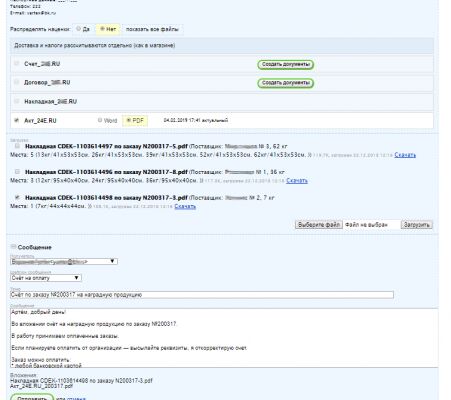Click attachment text "Акт_24E.RU_200317.pdf"
The height and width of the screenshot is (400, 451).
pos(41,386)
